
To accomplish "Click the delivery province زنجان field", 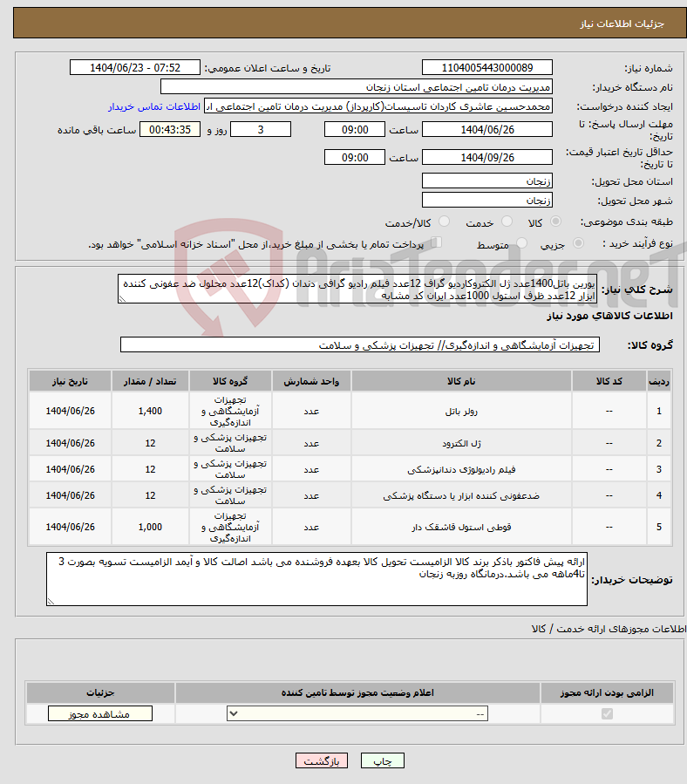I will point(487,181).
